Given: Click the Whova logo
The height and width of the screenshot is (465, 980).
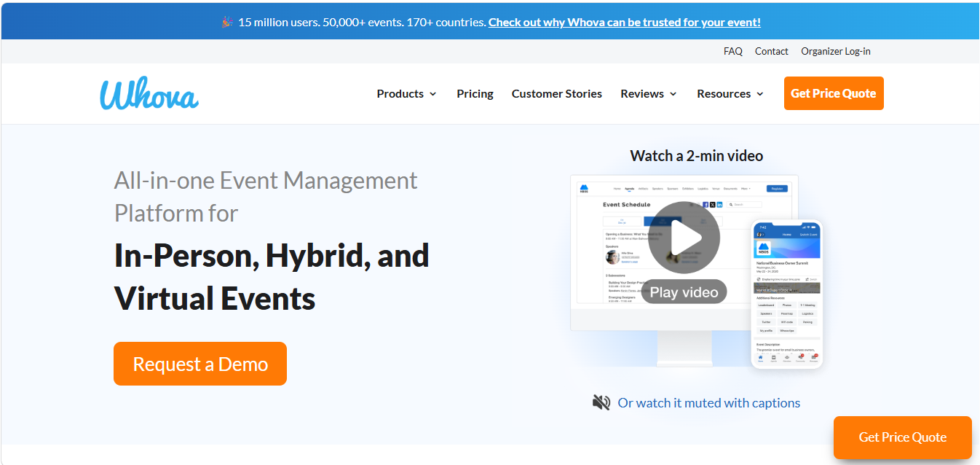Looking at the screenshot, I should pyautogui.click(x=149, y=93).
